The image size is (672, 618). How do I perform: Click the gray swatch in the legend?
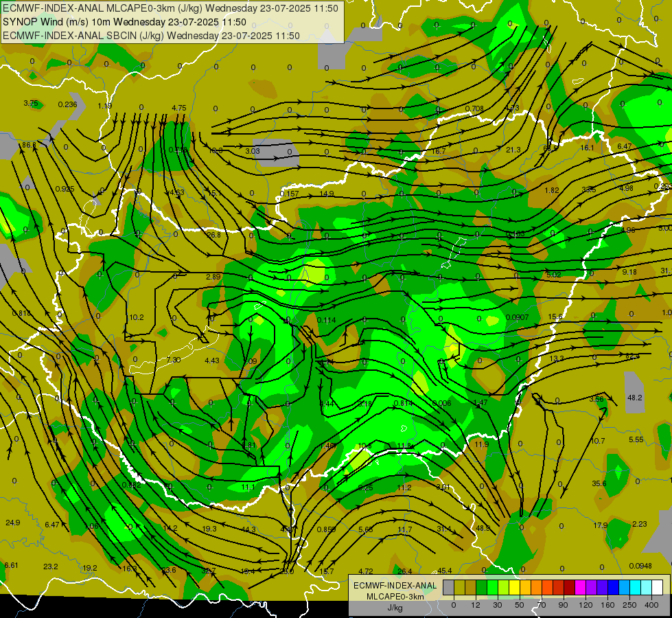pyautogui.click(x=448, y=588)
